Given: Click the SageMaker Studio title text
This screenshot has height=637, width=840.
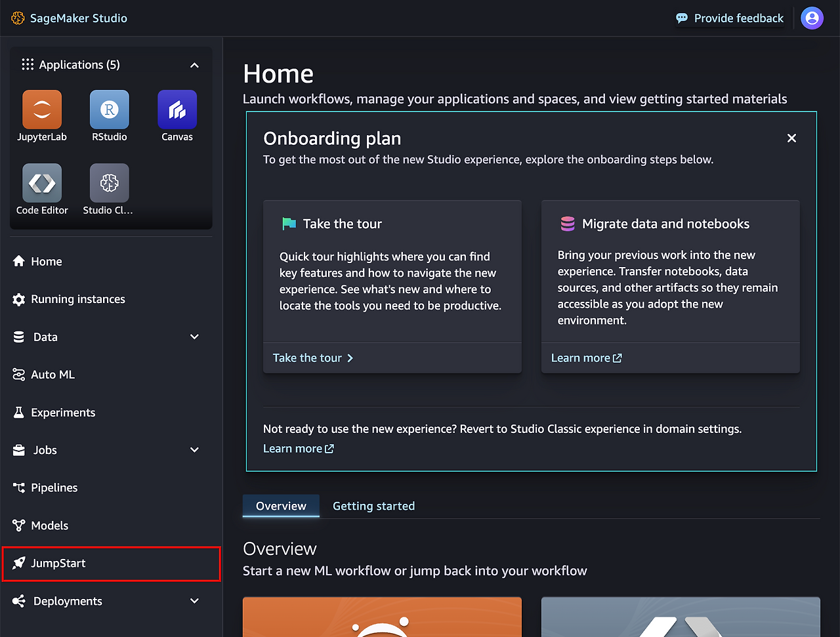Looking at the screenshot, I should (x=79, y=18).
